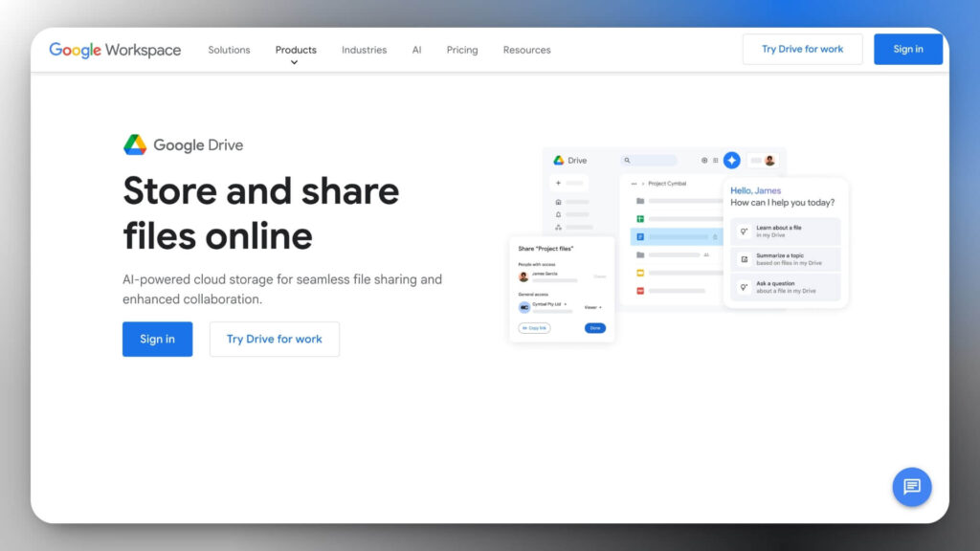Open Drive settings gear icon
980x551 pixels.
(702, 159)
